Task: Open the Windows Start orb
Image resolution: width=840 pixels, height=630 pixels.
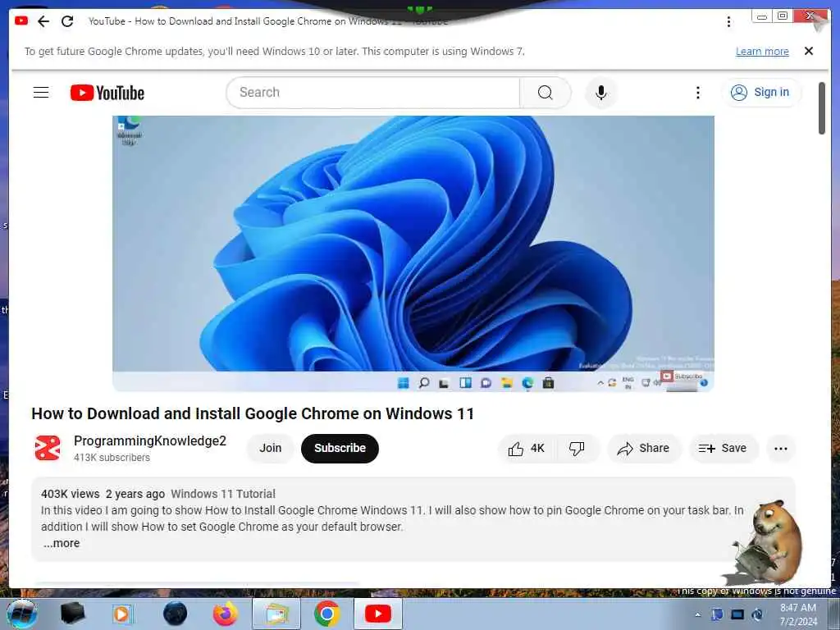Action: [x=22, y=614]
